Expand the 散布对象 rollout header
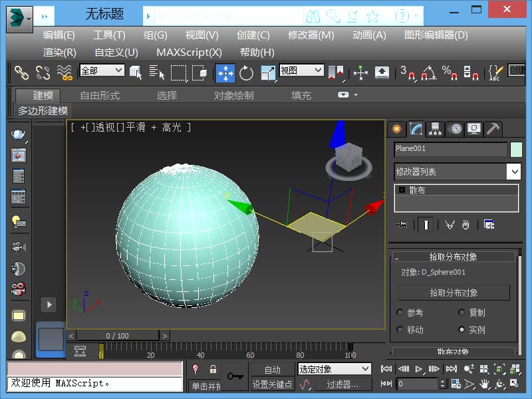 coord(454,351)
